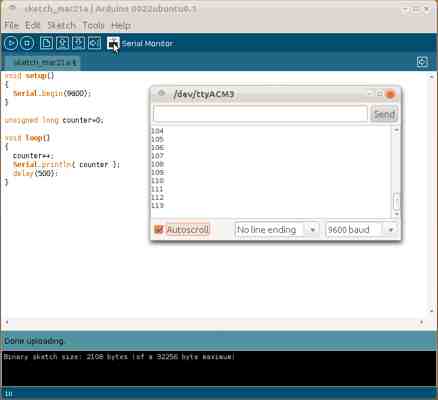Click the /dev/ttyACM3 window menu icon
Image resolution: width=438 pixels, height=400 pixels.
[162, 94]
